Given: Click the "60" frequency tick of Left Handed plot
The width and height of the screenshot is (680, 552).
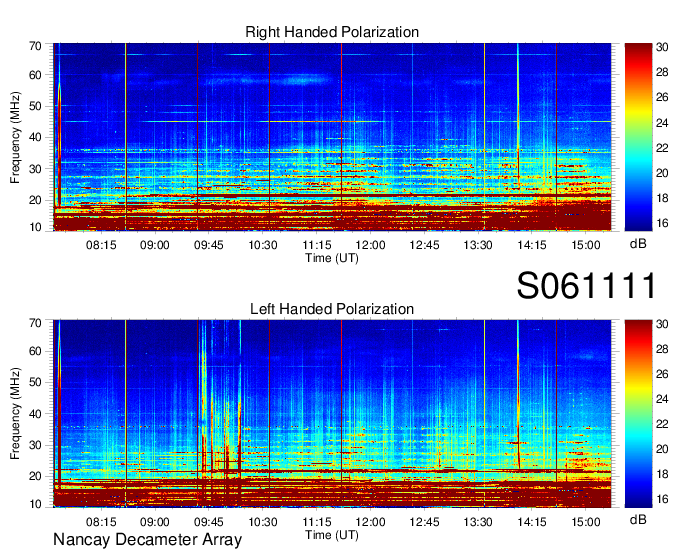Looking at the screenshot, I should tap(36, 351).
